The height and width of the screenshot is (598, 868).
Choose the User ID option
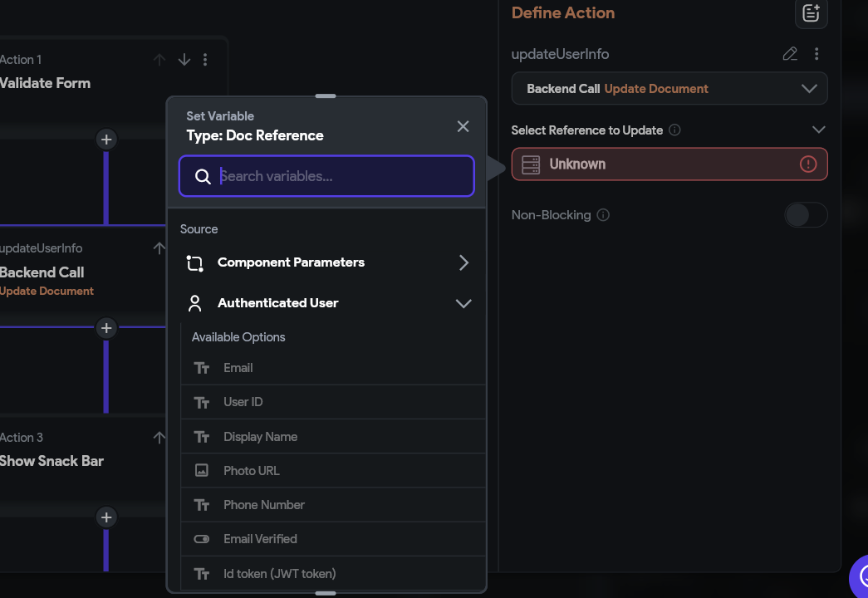(x=333, y=402)
